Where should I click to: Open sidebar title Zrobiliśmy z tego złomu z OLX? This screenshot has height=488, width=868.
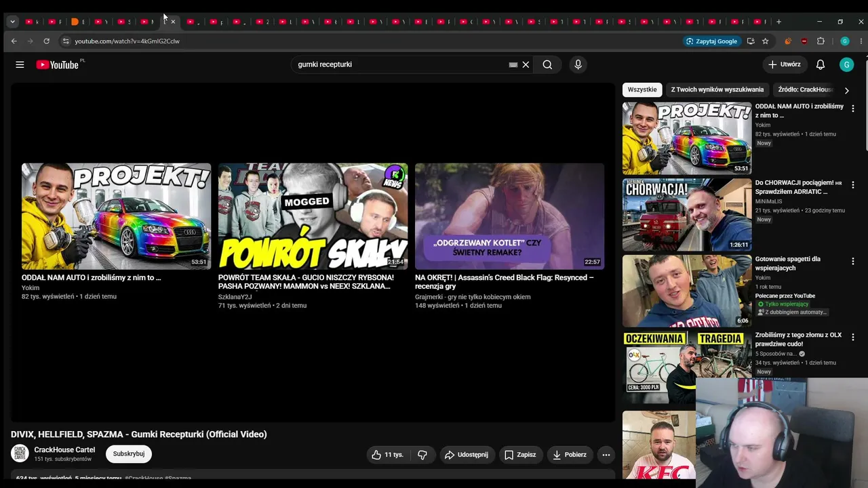point(799,340)
